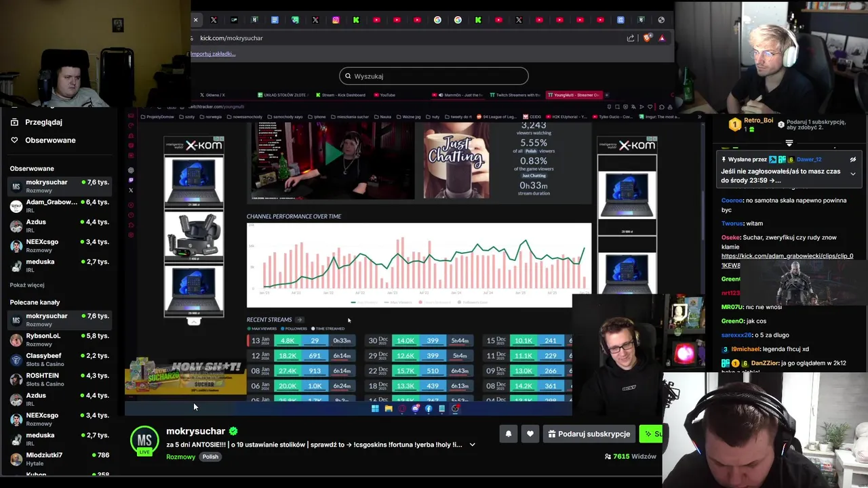Click the Brave shield icon
This screenshot has height=488, width=868.
pos(647,38)
